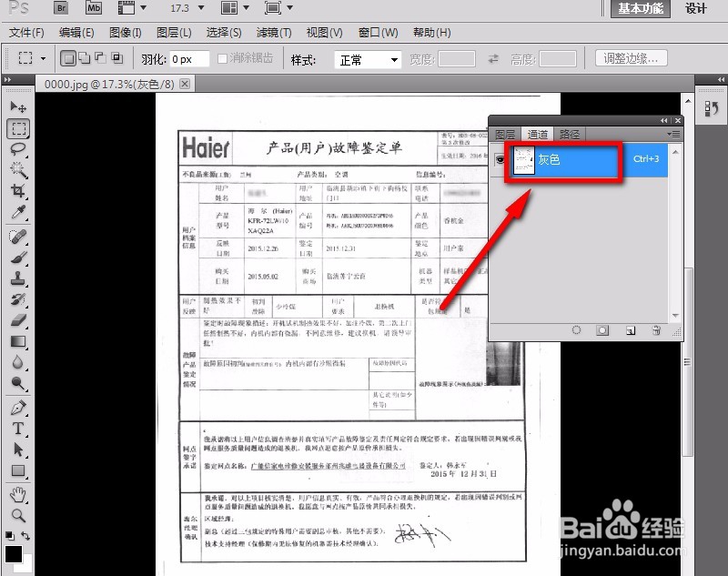This screenshot has width=728, height=576.
Task: Load the Gray channel as a selection
Action: pyautogui.click(x=576, y=329)
